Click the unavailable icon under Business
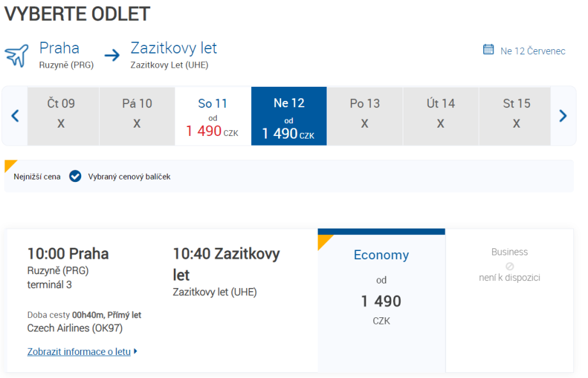Screen dimensions: 588x378 coord(509,266)
